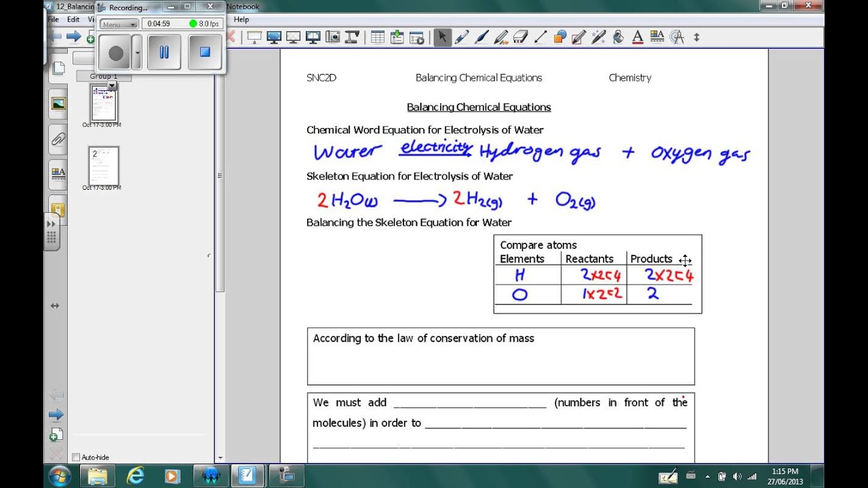The image size is (868, 488).
Task: Show the Screen Shade icon
Action: pos(254,37)
